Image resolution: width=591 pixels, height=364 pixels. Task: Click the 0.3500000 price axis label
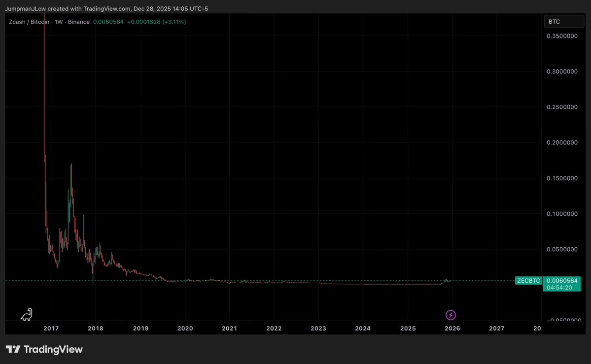562,36
